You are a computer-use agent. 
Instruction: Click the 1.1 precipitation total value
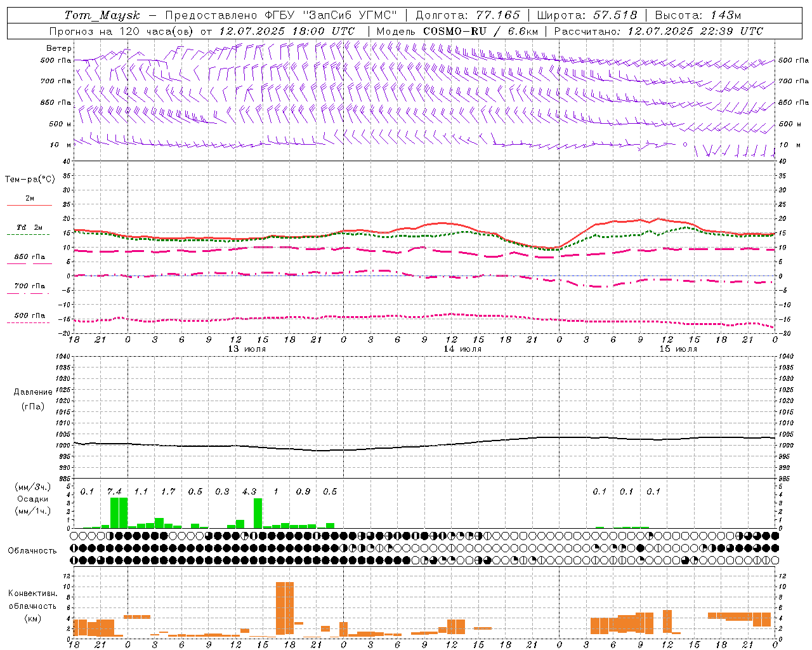point(141,491)
